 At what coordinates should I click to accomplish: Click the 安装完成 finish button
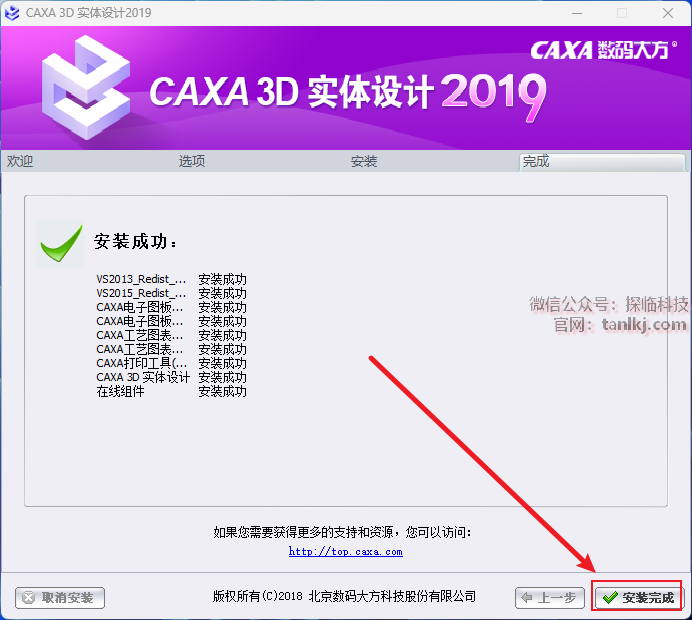638,597
